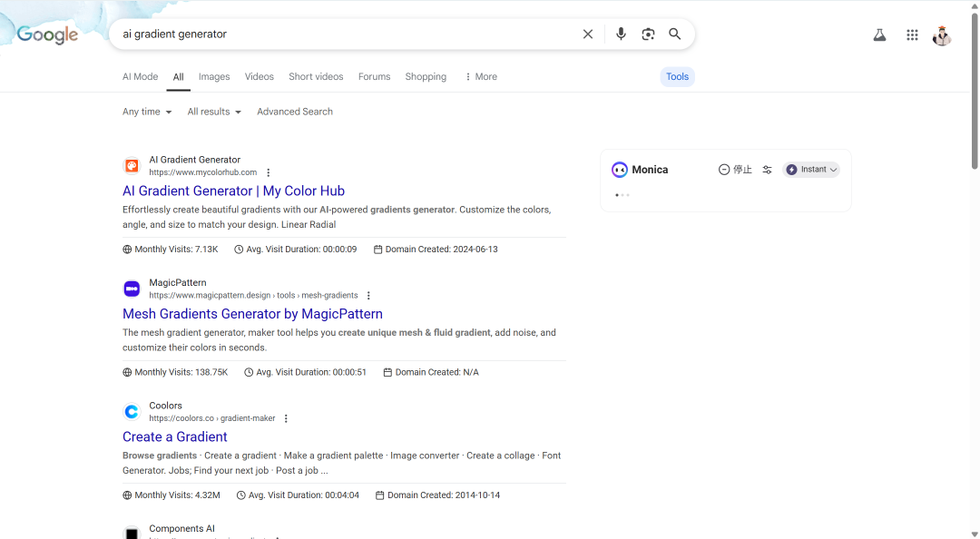
Task: Click the Coolors site name
Action: tap(166, 406)
